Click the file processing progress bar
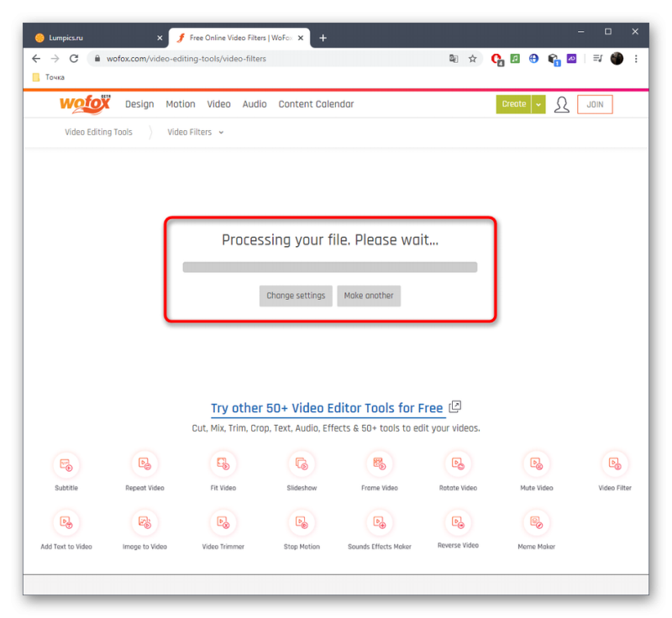This screenshot has height=618, width=672. (x=330, y=267)
